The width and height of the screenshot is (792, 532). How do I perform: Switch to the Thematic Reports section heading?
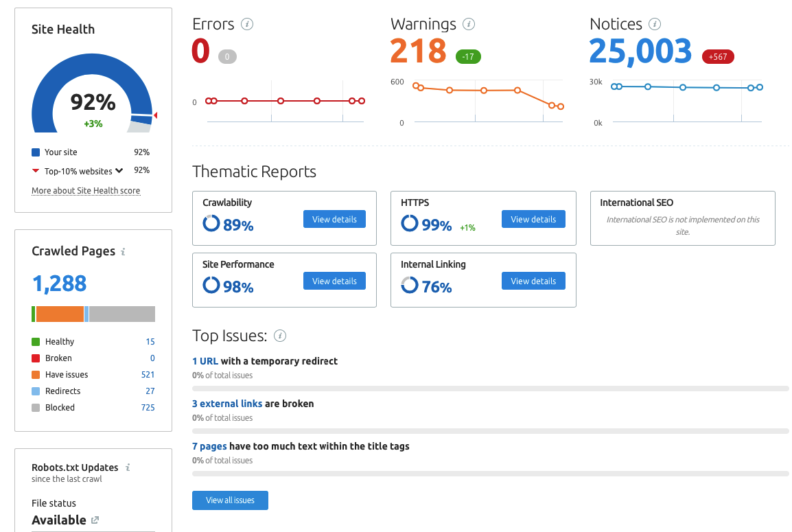click(x=254, y=172)
